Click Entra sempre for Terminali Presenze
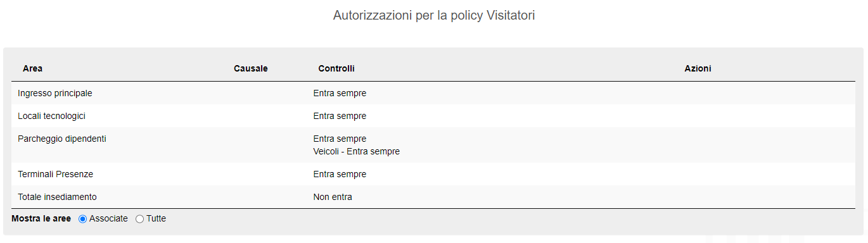Screen dimensions: 868x243 [340, 174]
